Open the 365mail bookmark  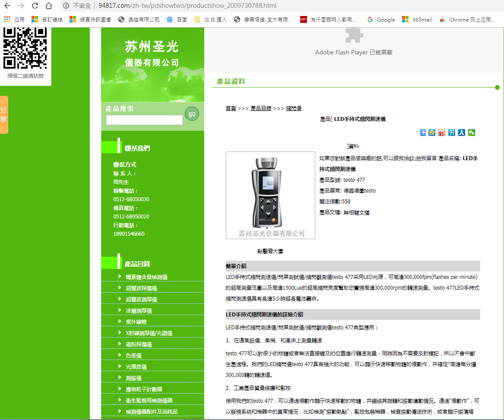417,19
